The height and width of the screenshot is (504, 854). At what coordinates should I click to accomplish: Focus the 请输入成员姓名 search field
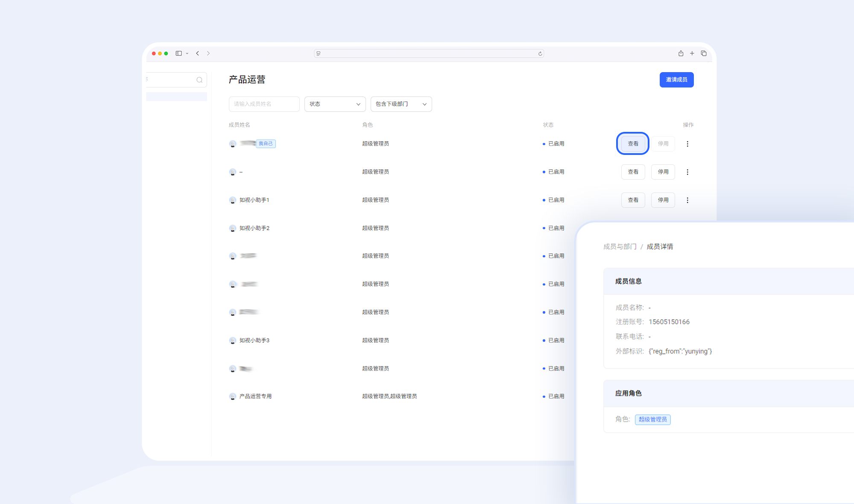click(264, 104)
